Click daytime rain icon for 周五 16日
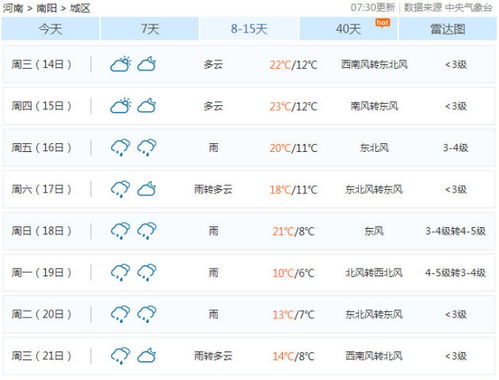 [x=120, y=147]
